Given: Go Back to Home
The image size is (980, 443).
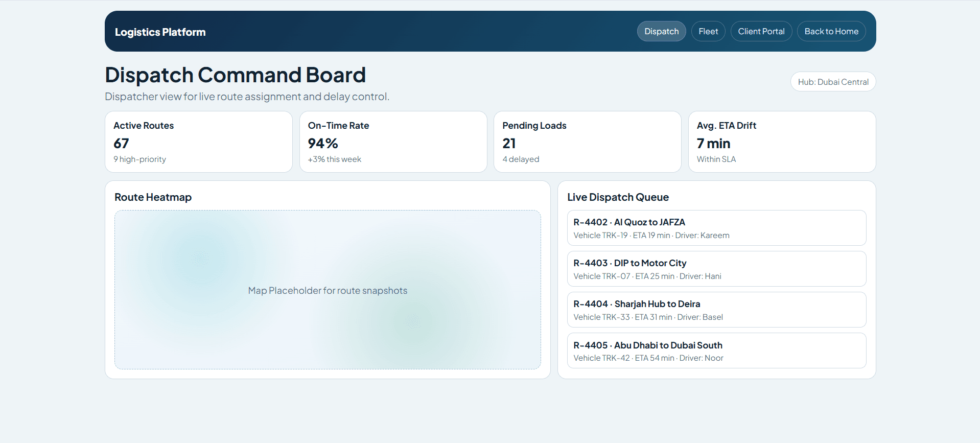Looking at the screenshot, I should pos(831,31).
